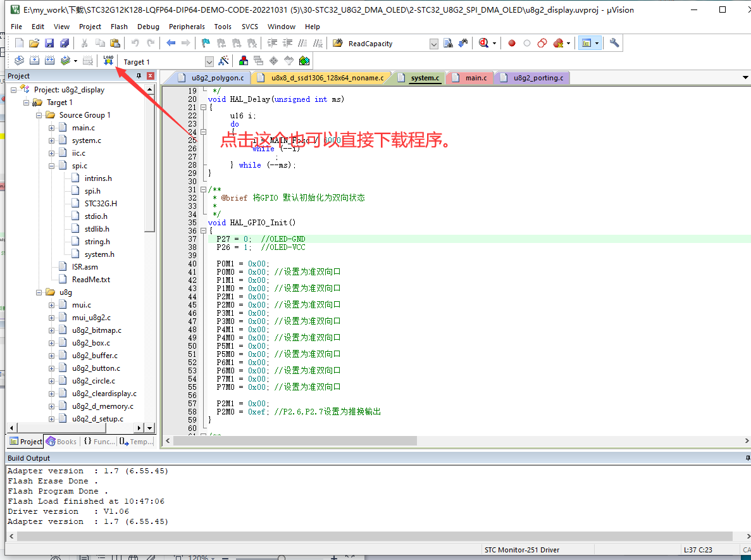Collapse the Source Group 1 folder

click(x=39, y=115)
